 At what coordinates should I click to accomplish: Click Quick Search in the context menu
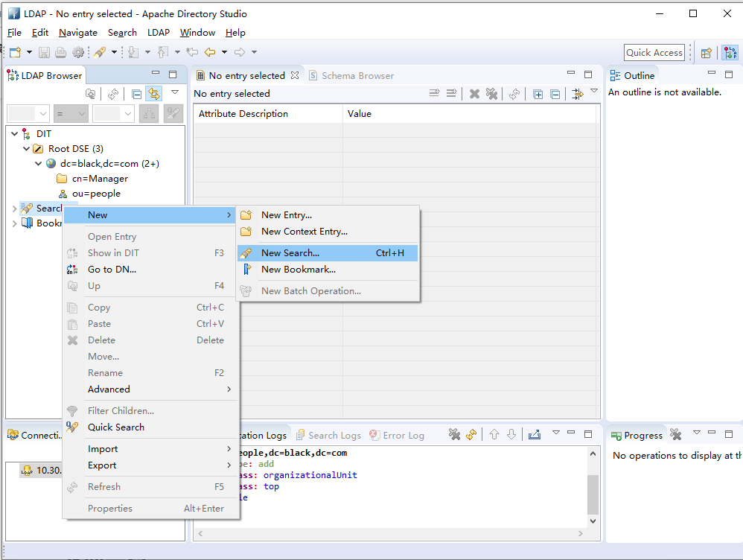(x=150, y=427)
